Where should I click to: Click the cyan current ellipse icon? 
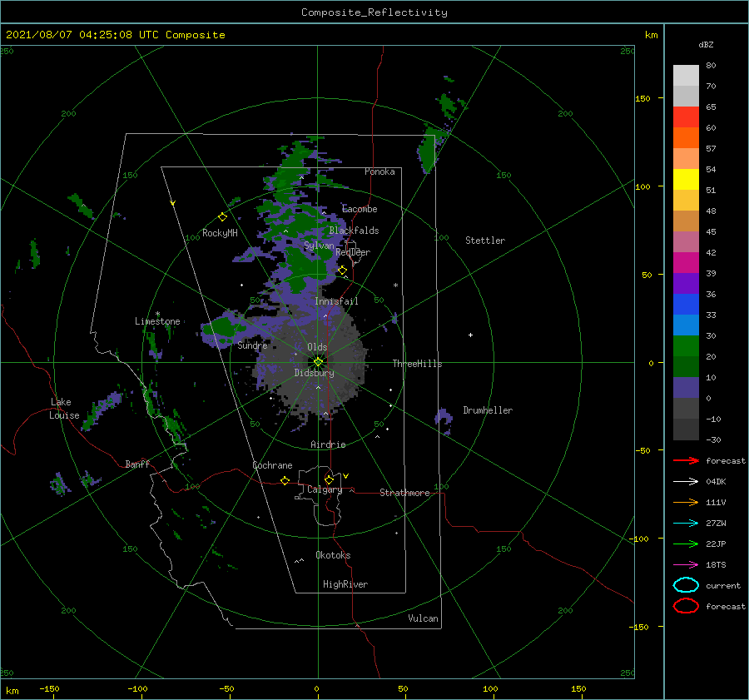[686, 585]
